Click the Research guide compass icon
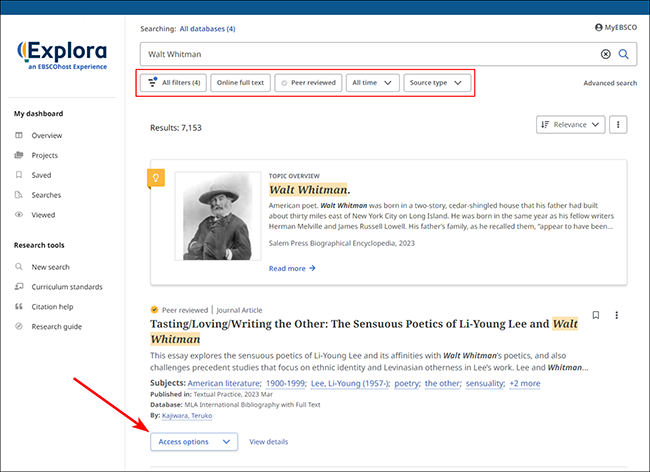 19,326
